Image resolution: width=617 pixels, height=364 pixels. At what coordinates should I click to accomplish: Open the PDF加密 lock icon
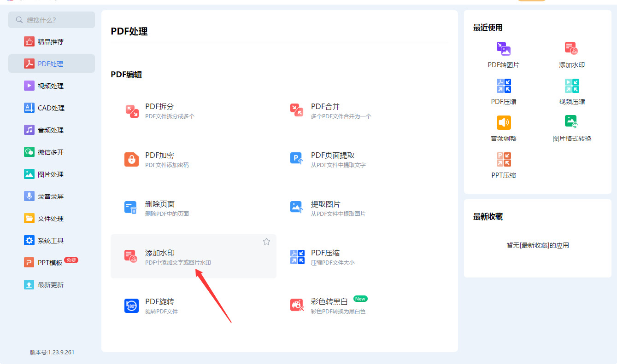pyautogui.click(x=132, y=159)
